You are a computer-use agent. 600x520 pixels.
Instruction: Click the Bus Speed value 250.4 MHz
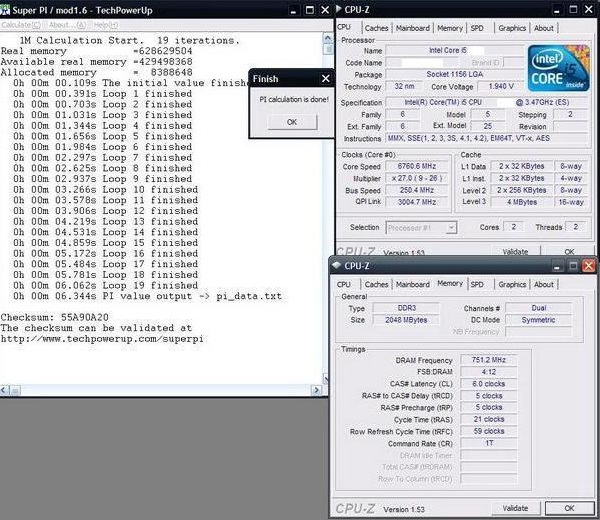[417, 190]
